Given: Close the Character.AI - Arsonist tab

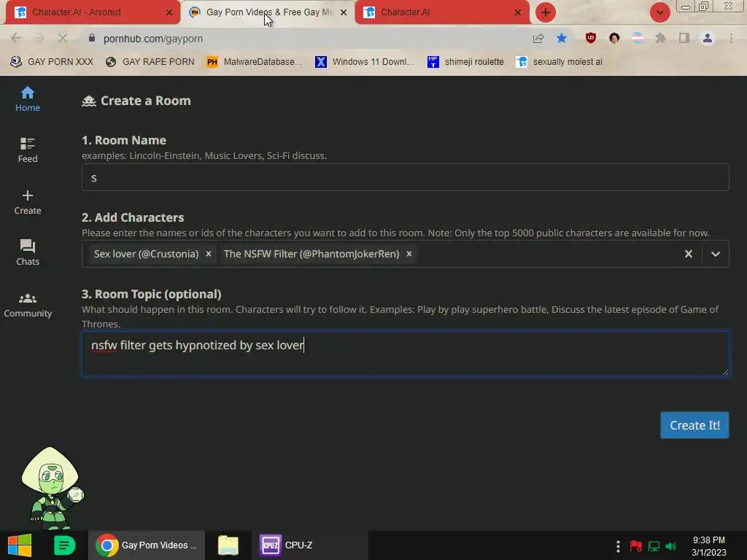Looking at the screenshot, I should (x=169, y=12).
